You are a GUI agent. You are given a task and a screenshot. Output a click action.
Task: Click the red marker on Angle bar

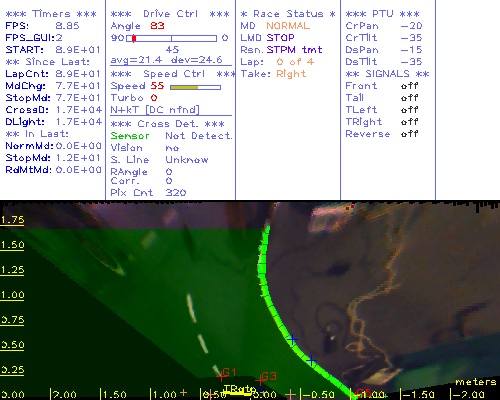(134, 38)
